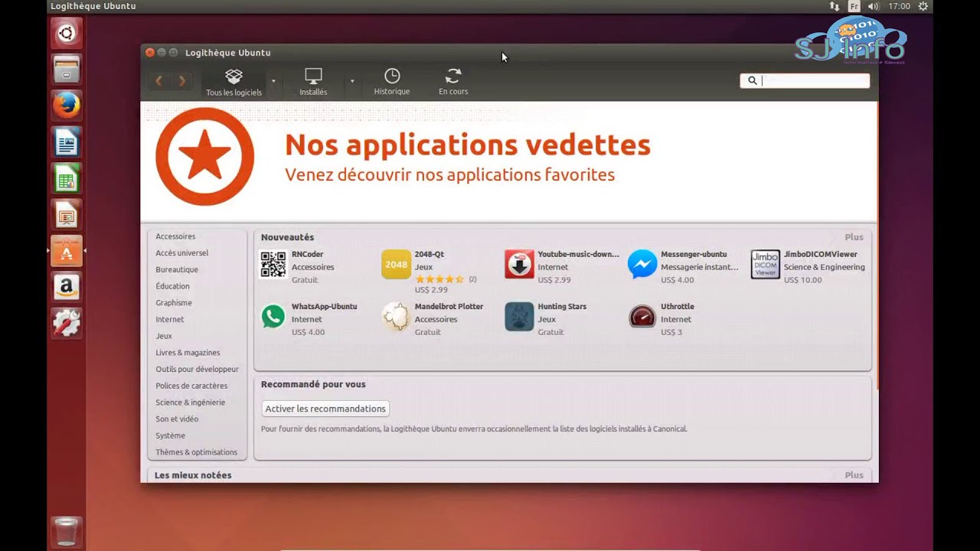Open LibreOffice Writer in the launcher
Screen dimensions: 980x551
coord(67,142)
